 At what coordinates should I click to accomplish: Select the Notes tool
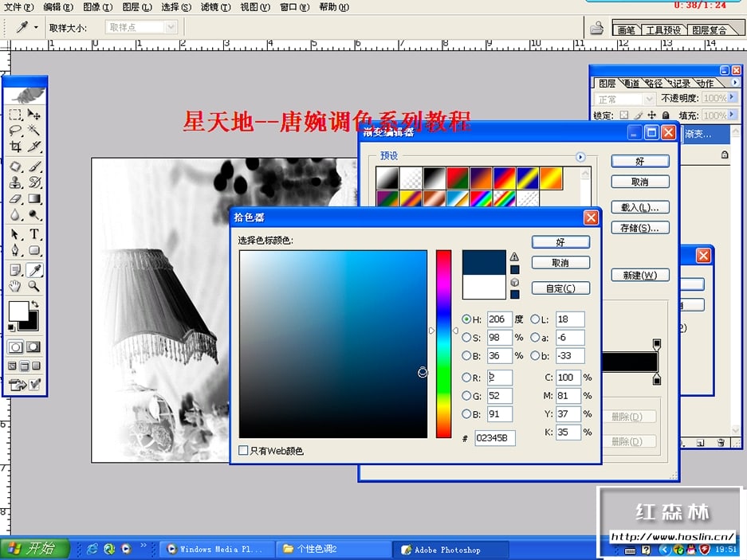coord(15,270)
